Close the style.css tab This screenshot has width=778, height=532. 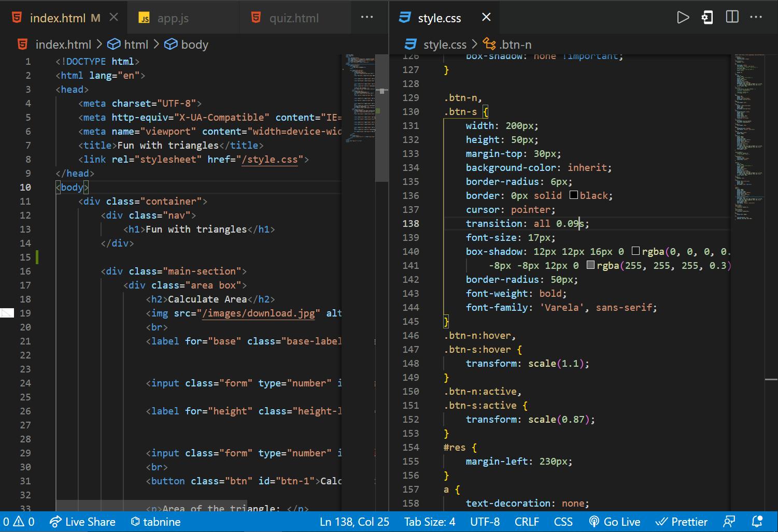(x=486, y=18)
